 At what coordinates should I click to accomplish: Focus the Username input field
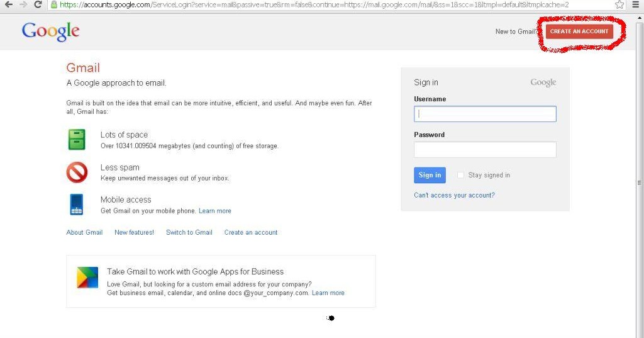click(485, 114)
